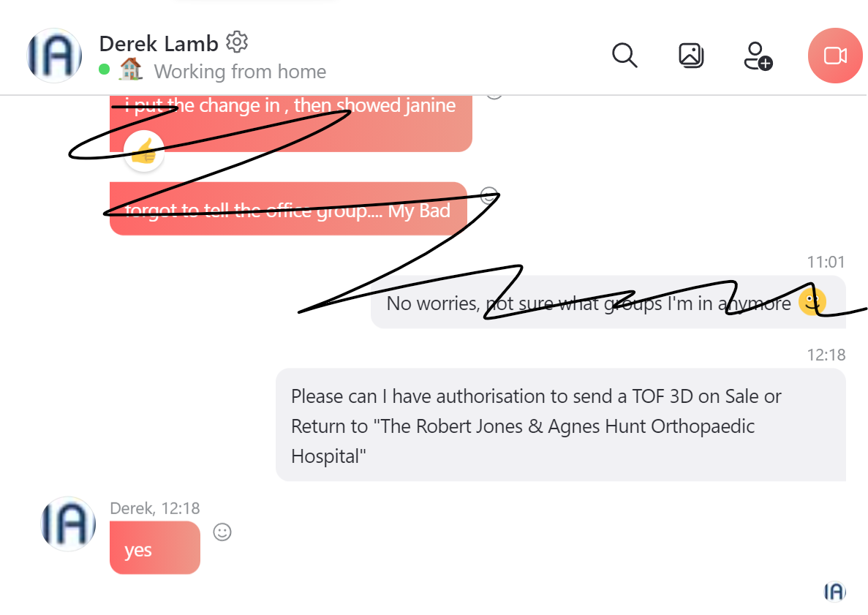Image resolution: width=868 pixels, height=615 pixels.
Task: Click the 'Derek Lamb' contact name
Action: tap(159, 44)
